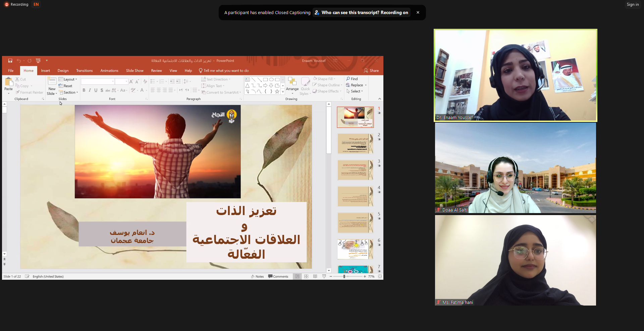Toggle the Notes pane

257,276
